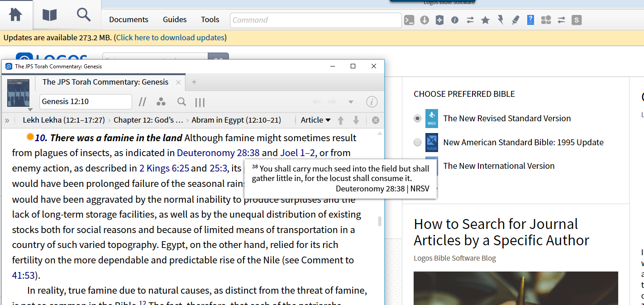
Task: Go to the Home page icon
Action: 15,15
